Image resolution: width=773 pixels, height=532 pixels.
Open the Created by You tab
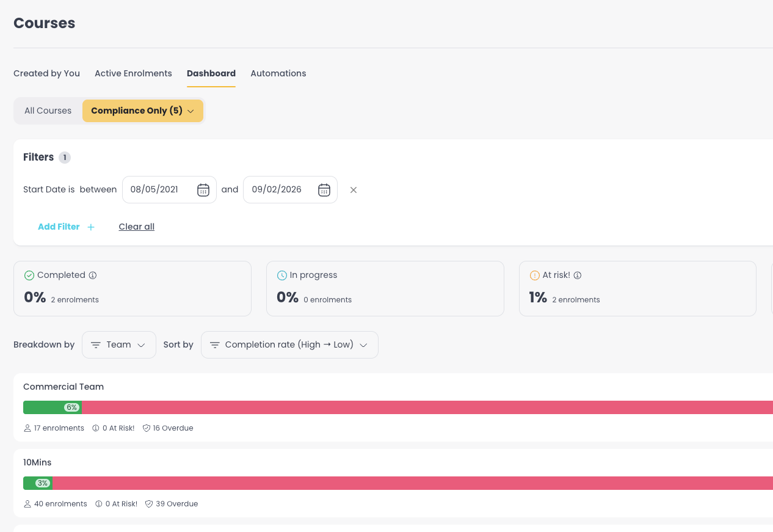click(x=47, y=73)
